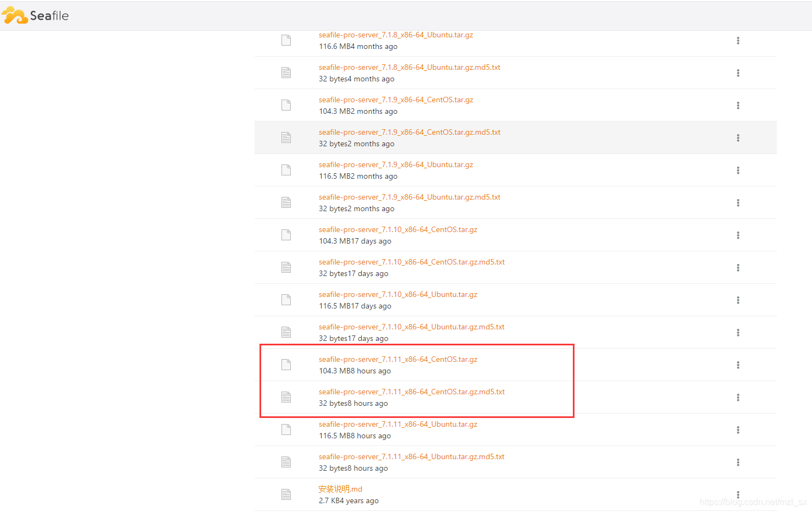Screen dimensions: 812x512
Task: Open more options for 7.1.11 CentOS md5.txt
Action: tap(738, 398)
